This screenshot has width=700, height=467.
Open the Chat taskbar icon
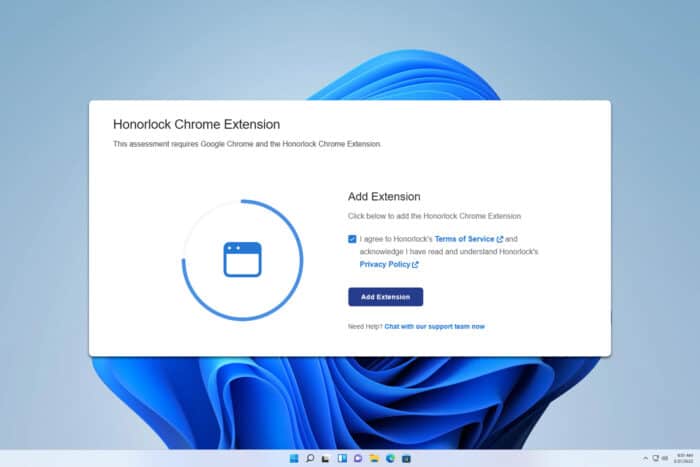click(358, 459)
